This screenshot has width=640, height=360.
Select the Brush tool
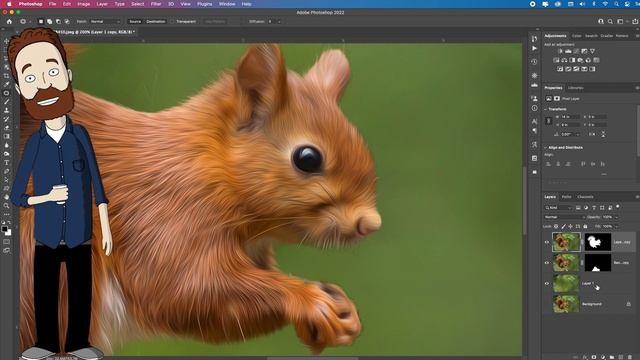(7, 102)
